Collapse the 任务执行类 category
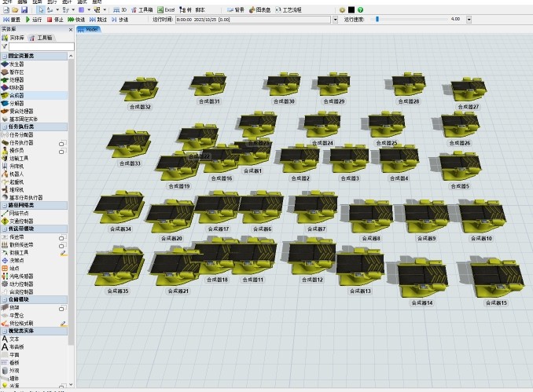533x392 pixels. [x=5, y=126]
